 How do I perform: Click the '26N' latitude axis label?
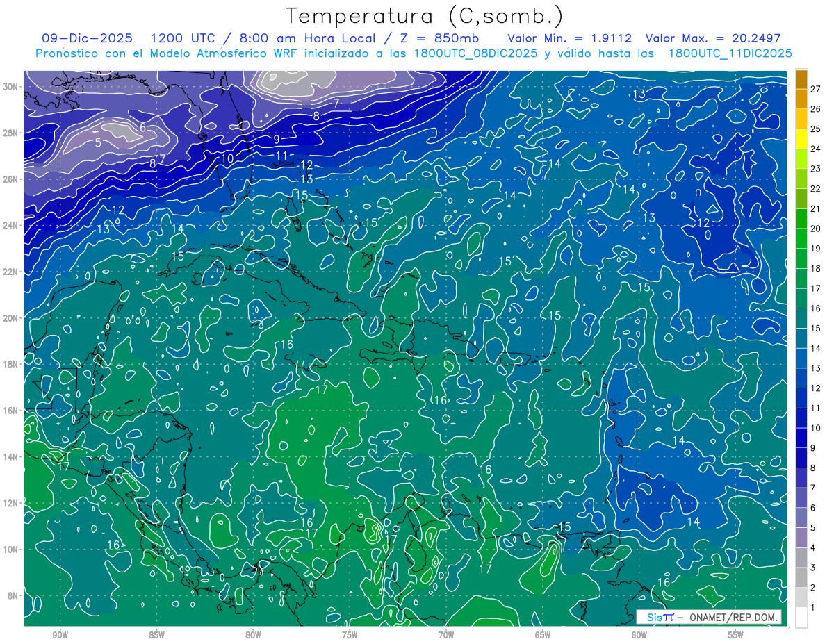pos(12,179)
